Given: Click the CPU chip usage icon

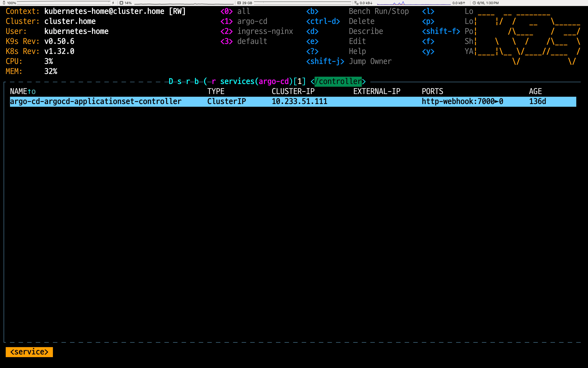Looking at the screenshot, I should click(x=121, y=3).
